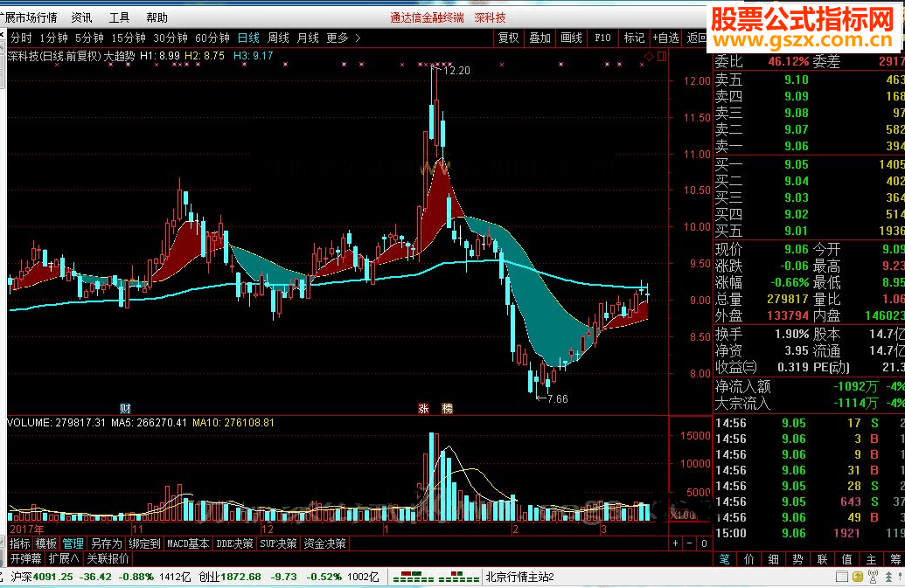This screenshot has width=905, height=588.
Task: Open the 市场行情 menu
Action: [33, 17]
